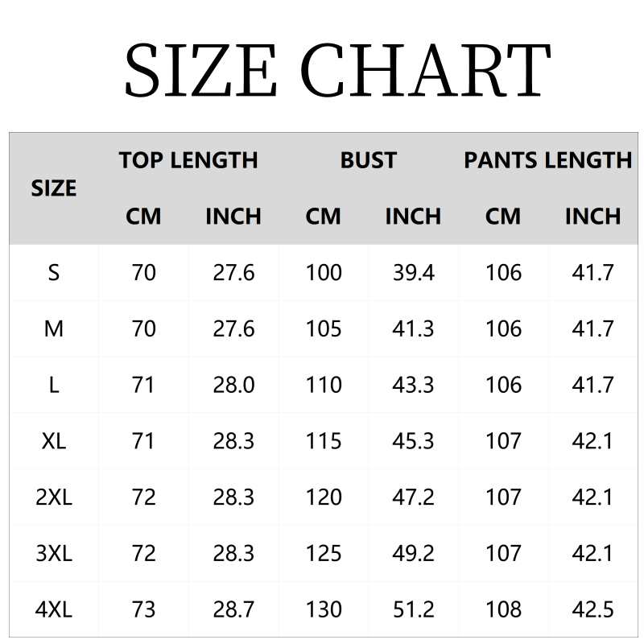Select top length inch value 28.7

tap(233, 609)
